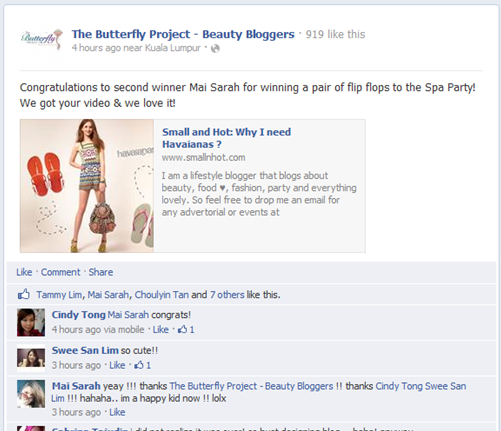Click '3 hours ago' on Swee San Lim's comment
501x431 pixels.
pos(76,365)
